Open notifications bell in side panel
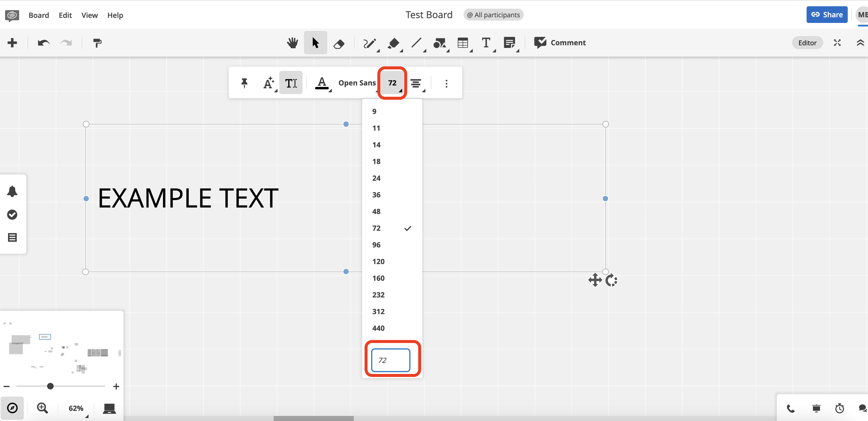Image resolution: width=868 pixels, height=421 pixels. (13, 191)
